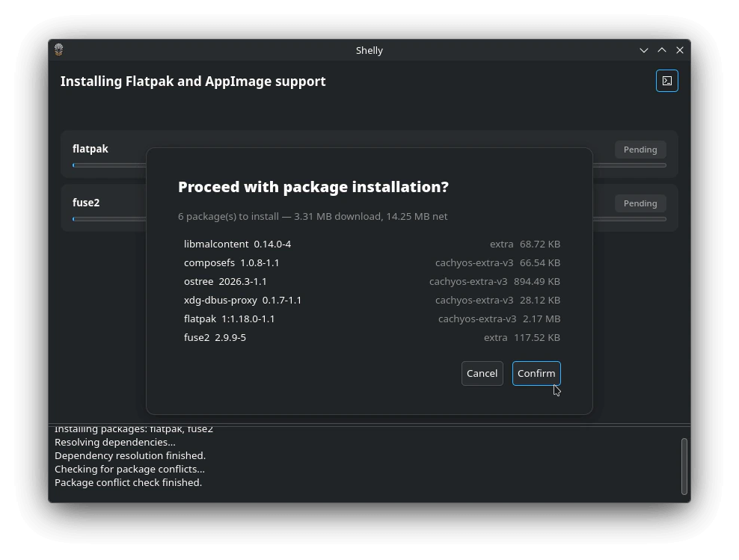Viewport: 739px width, 560px height.
Task: Click the 66.54 KB size value
Action: pyautogui.click(x=539, y=263)
